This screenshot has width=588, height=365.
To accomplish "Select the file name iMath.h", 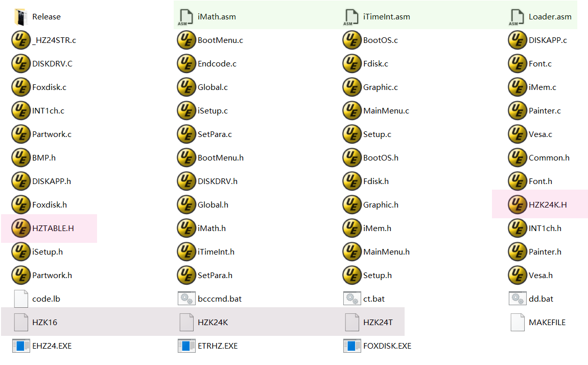I will [211, 229].
